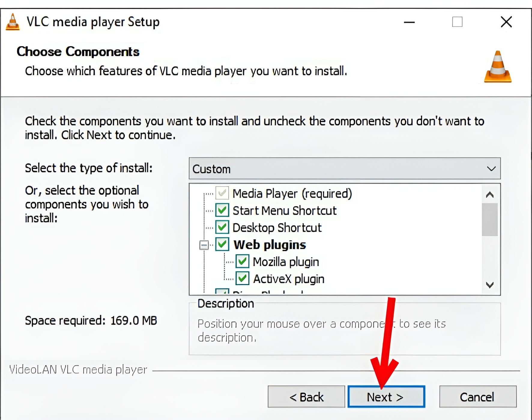Click the Cancel button
The height and width of the screenshot is (420, 532).
[478, 397]
